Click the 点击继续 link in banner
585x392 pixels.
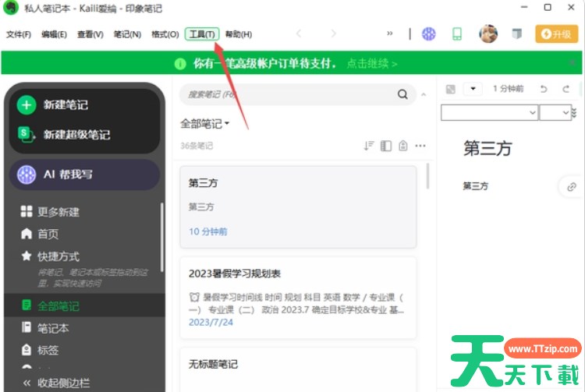[x=371, y=63]
